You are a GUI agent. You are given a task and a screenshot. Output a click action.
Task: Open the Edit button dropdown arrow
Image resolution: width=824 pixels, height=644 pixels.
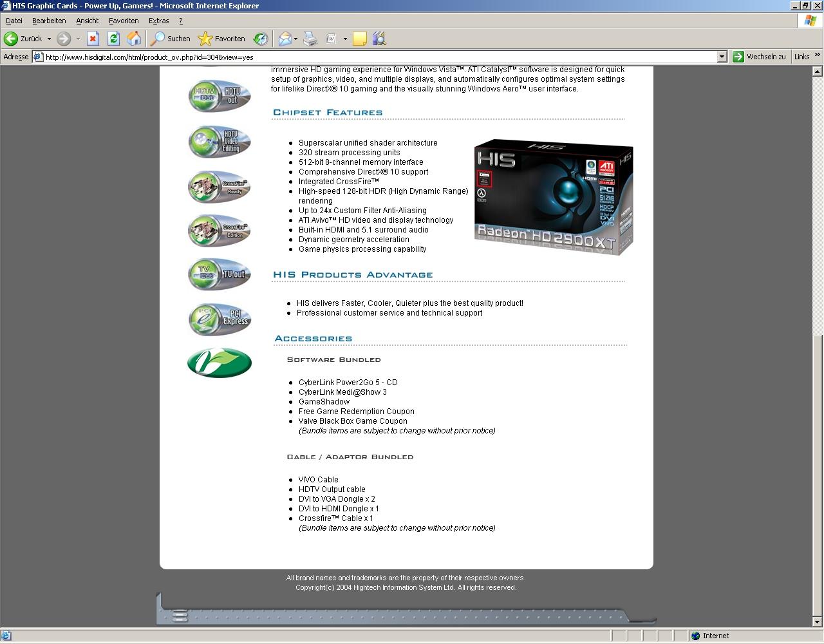[345, 39]
